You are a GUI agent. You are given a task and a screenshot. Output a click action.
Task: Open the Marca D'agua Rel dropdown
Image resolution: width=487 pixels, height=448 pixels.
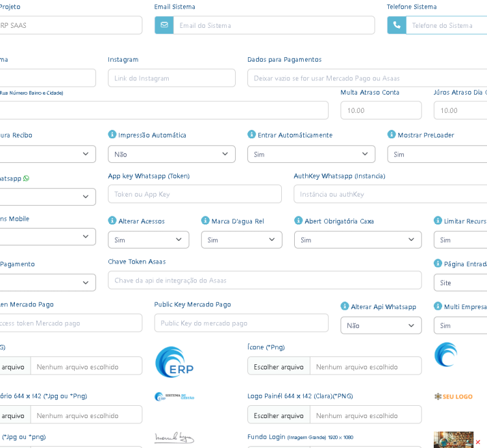[242, 240]
